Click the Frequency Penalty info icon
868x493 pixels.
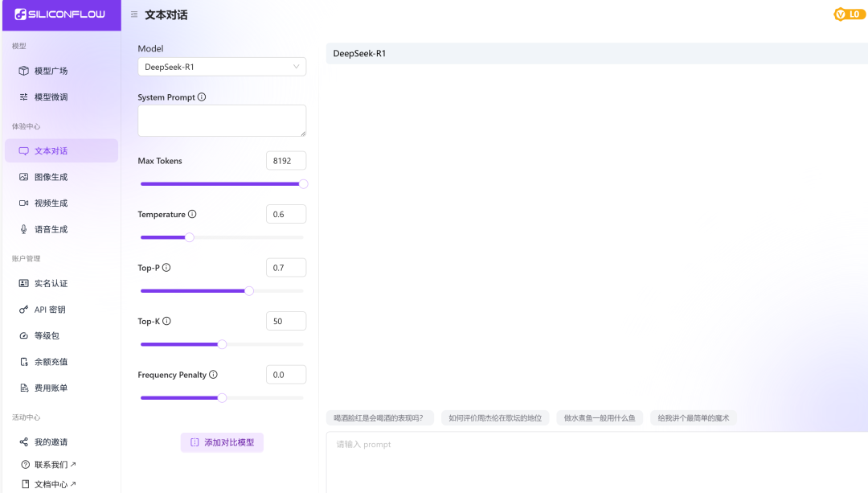click(213, 375)
